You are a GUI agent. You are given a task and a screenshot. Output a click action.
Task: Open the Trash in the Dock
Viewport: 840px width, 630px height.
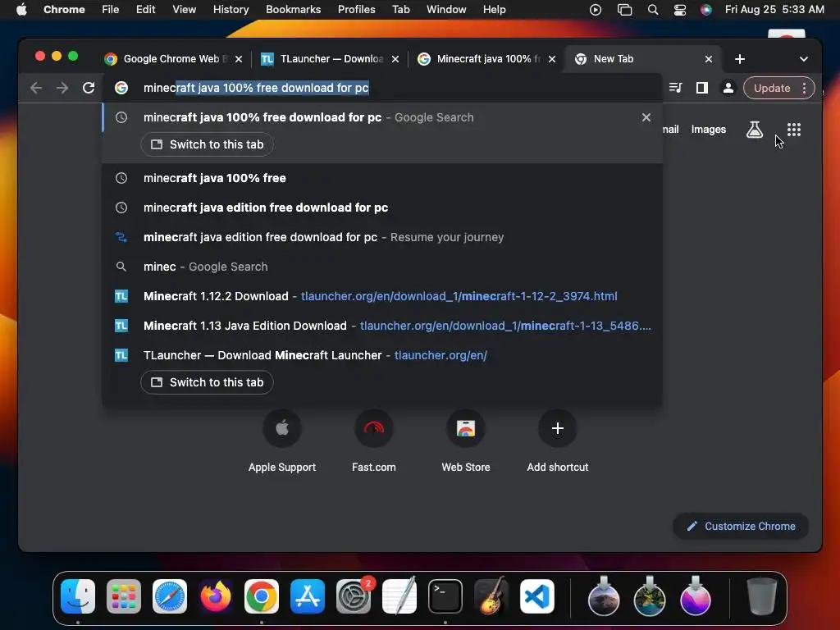tap(762, 596)
